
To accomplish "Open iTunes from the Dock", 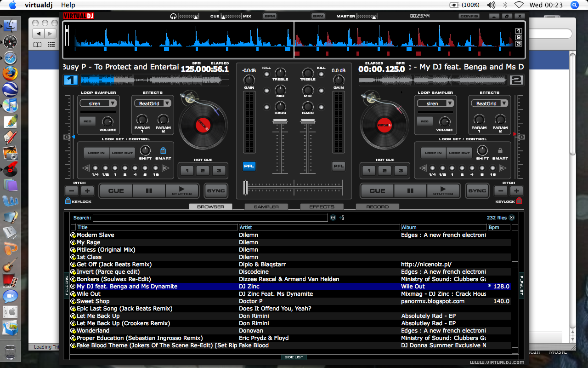I will tap(10, 105).
